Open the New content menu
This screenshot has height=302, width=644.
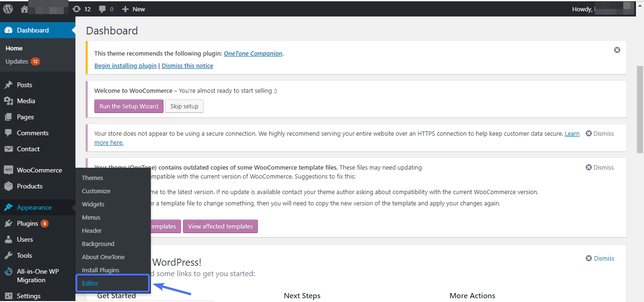point(133,9)
